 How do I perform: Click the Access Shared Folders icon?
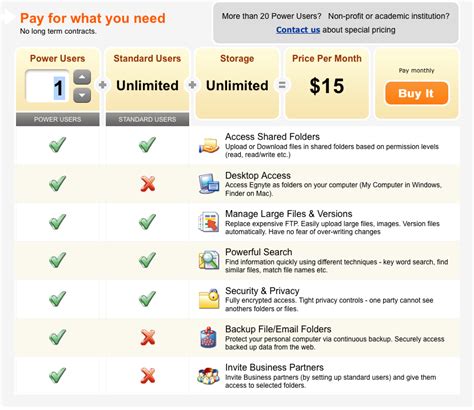(209, 145)
